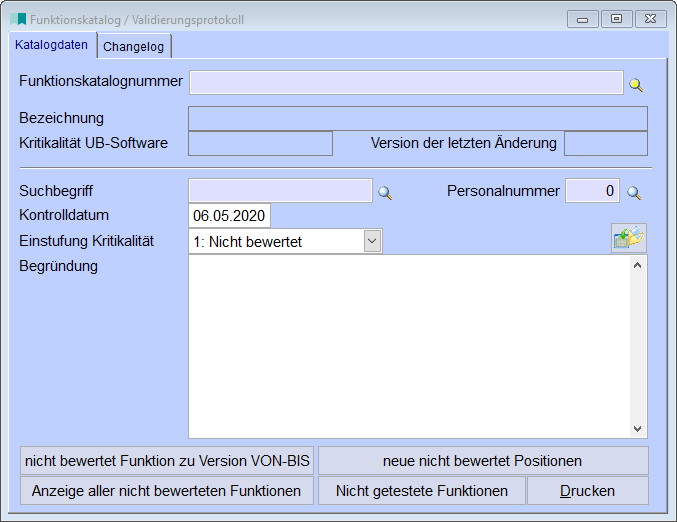Click lookup icon next to Personalnummer
677x522 pixels.
(x=633, y=192)
